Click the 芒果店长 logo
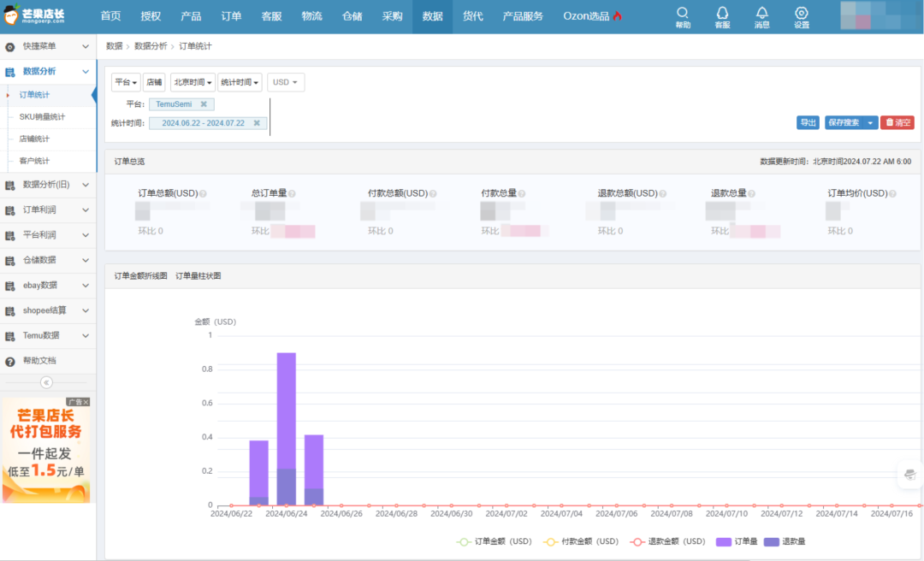Screen dimensions: 924x561 pos(34,15)
